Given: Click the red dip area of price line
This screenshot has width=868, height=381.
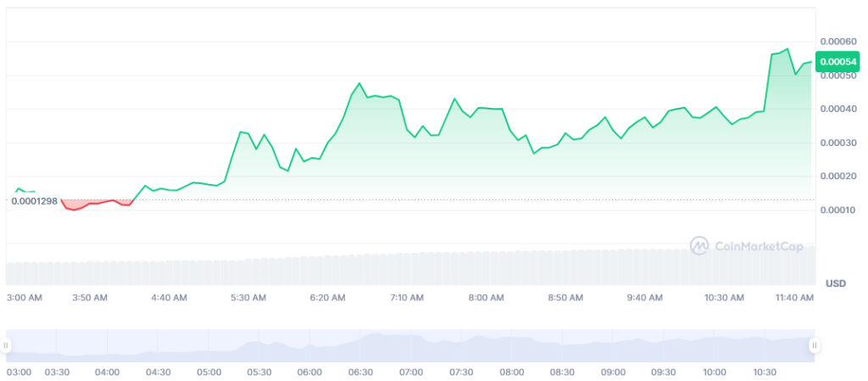Looking at the screenshot, I should pyautogui.click(x=94, y=204).
